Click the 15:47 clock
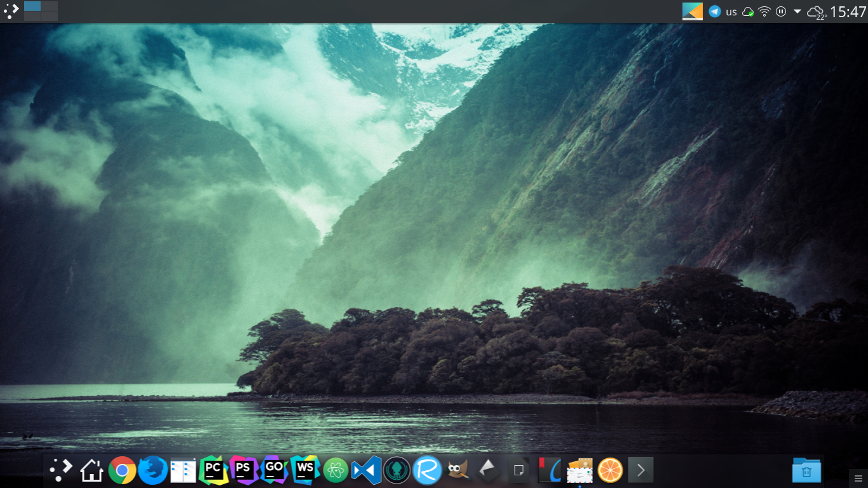This screenshot has width=868, height=488. tap(848, 11)
